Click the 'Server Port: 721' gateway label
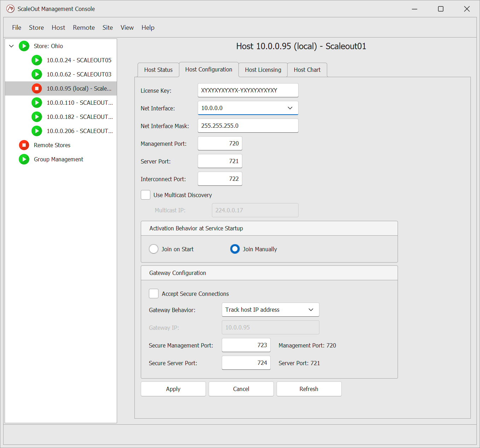This screenshot has height=448, width=480. [x=299, y=363]
